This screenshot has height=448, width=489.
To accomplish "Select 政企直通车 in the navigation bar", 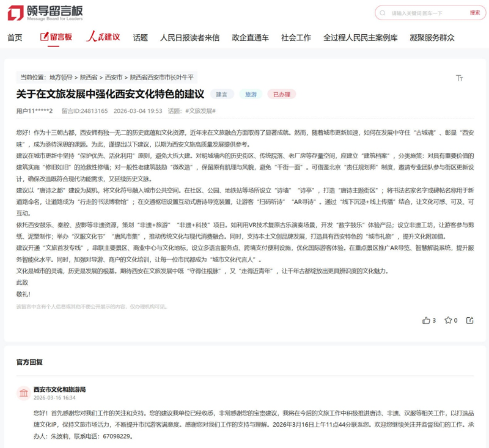I will point(250,37).
